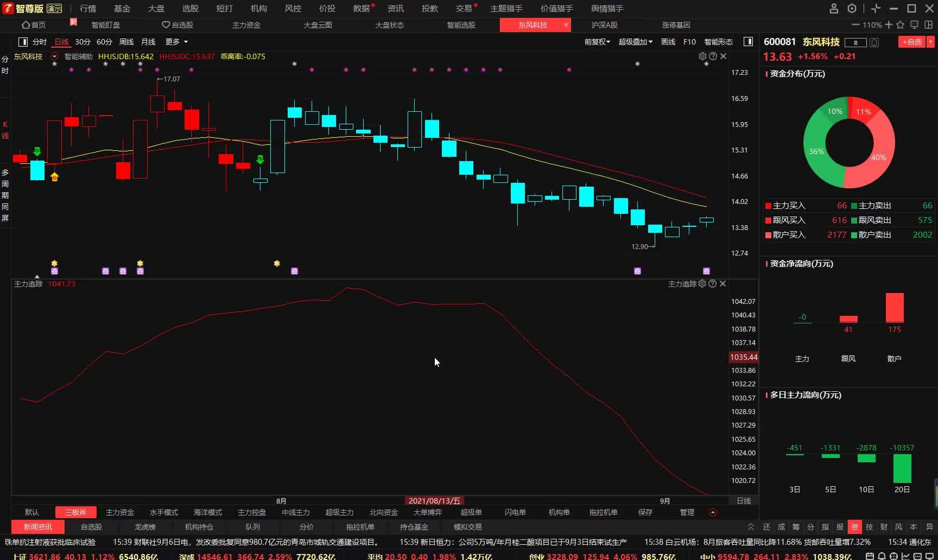The image size is (938, 560).
Task: Select 60分 chart period
Action: click(x=104, y=42)
